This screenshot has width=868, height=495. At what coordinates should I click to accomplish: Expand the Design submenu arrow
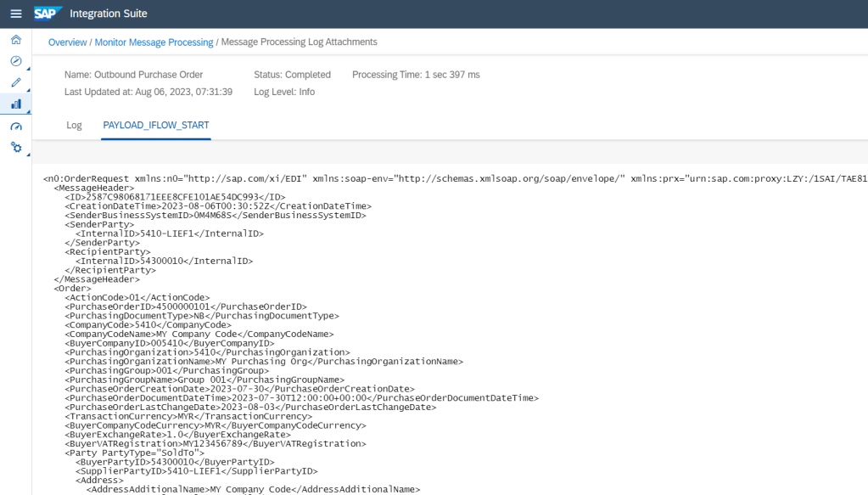point(29,90)
